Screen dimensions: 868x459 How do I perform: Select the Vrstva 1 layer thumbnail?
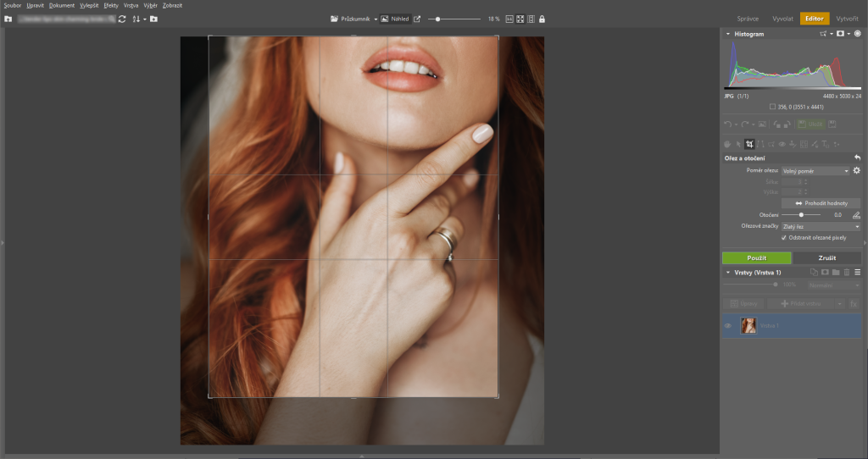(x=748, y=326)
